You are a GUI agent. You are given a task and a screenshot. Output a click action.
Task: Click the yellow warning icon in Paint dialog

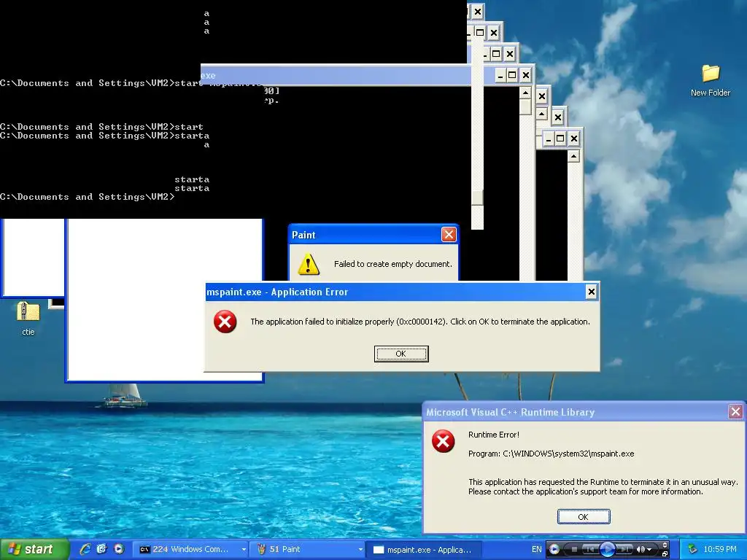tap(309, 264)
